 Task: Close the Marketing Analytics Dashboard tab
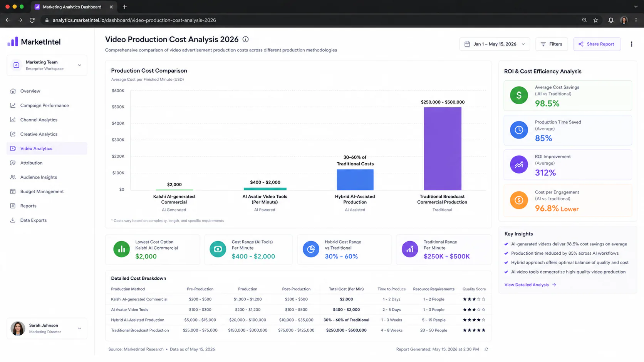111,7
